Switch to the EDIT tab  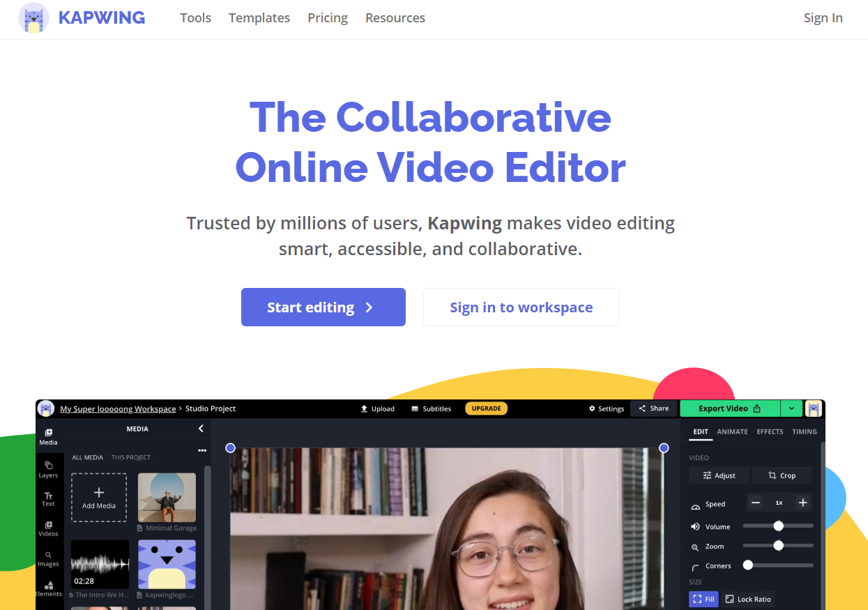(701, 432)
